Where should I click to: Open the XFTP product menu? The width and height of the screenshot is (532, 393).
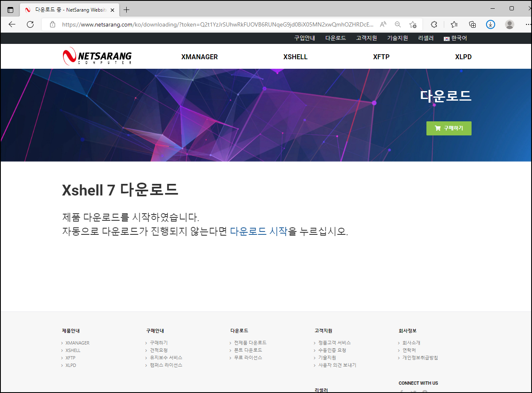[x=381, y=57]
